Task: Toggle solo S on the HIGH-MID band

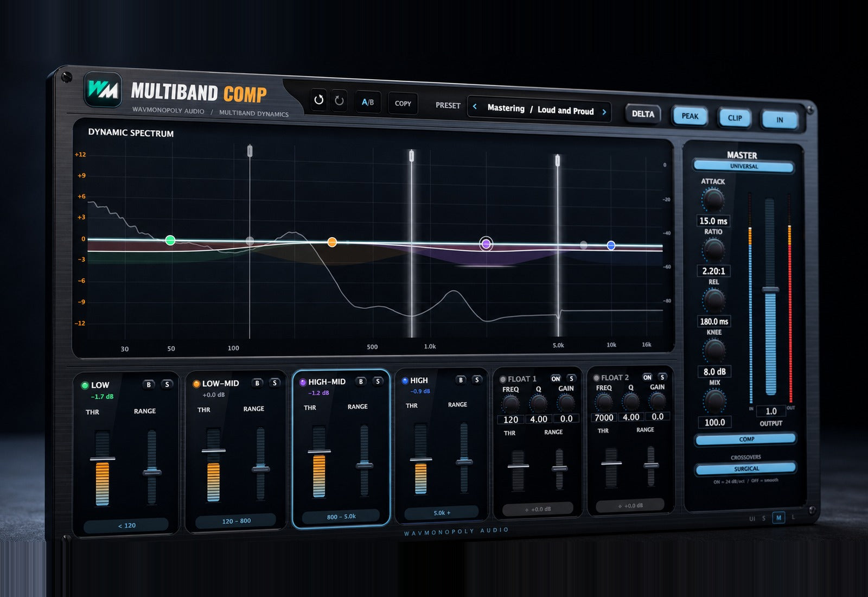Action: tap(378, 381)
